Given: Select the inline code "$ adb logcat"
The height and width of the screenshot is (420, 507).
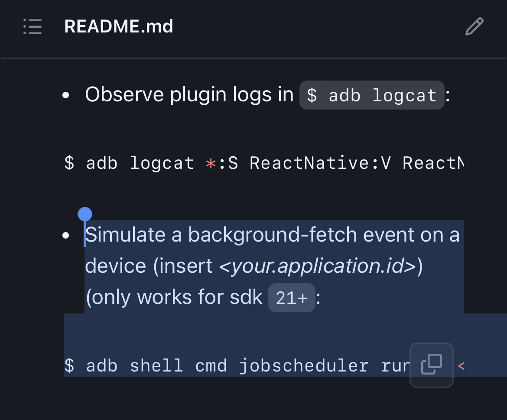Looking at the screenshot, I should pos(371,95).
